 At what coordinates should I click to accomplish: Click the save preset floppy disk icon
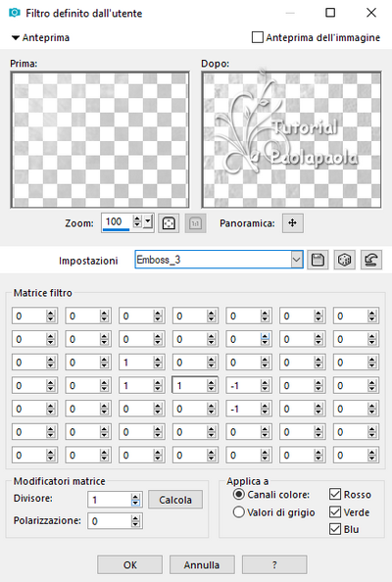(318, 260)
